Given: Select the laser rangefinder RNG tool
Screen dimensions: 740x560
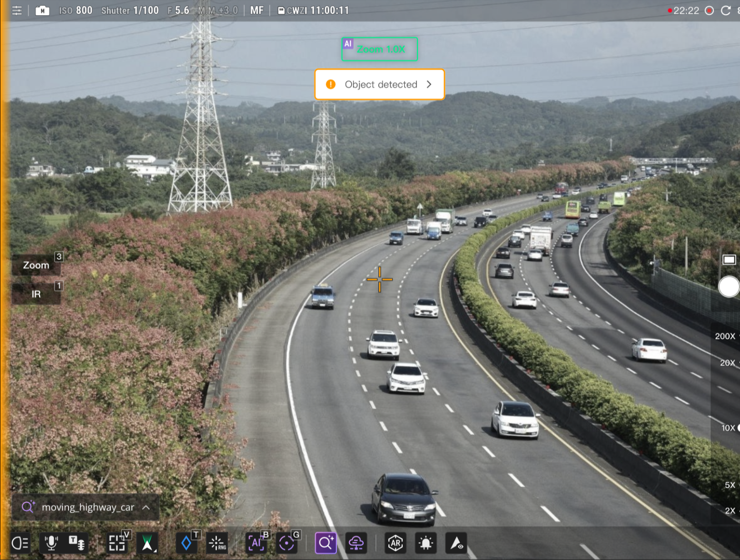Looking at the screenshot, I should [x=217, y=543].
